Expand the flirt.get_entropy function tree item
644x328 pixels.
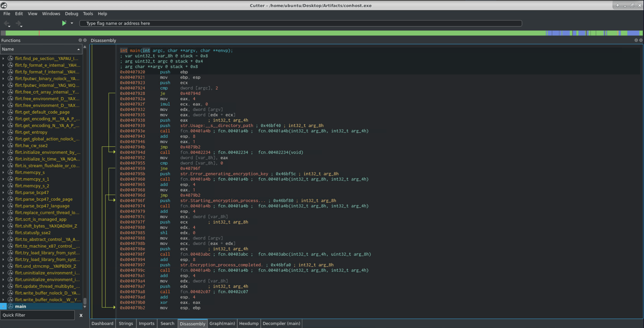point(3,132)
